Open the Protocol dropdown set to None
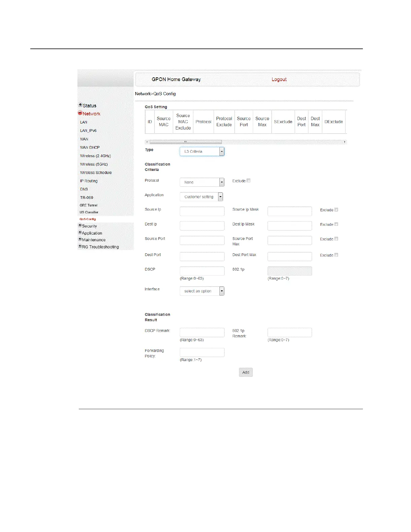 tap(202, 182)
